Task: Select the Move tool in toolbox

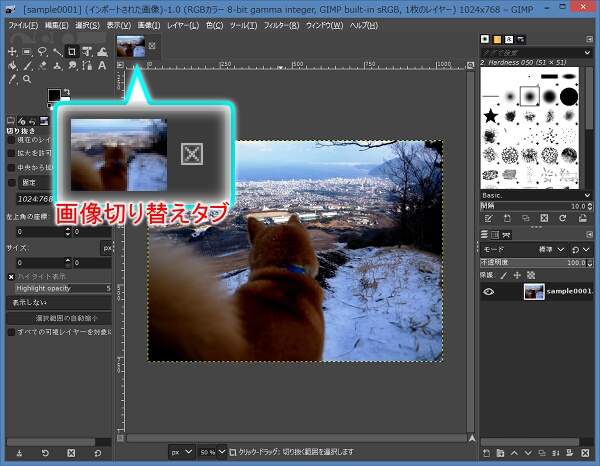Action: click(x=12, y=51)
